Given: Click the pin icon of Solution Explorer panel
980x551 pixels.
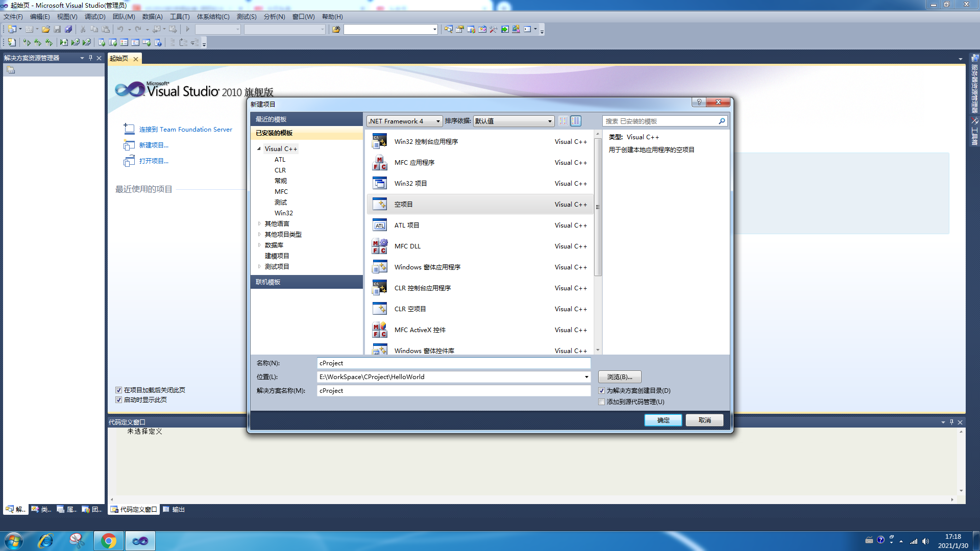Looking at the screenshot, I should pos(90,58).
